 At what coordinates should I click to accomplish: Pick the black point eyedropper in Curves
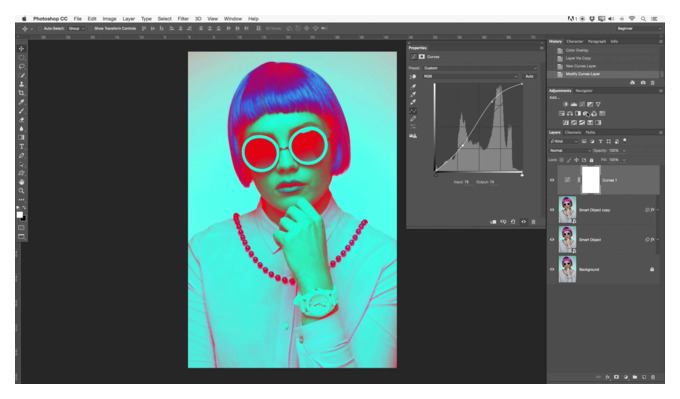click(x=413, y=86)
